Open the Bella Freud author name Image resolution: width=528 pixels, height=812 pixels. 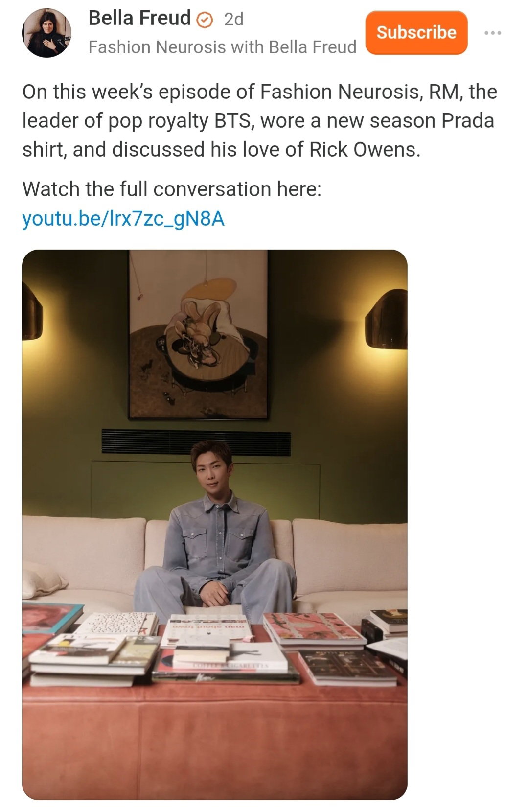pyautogui.click(x=139, y=18)
